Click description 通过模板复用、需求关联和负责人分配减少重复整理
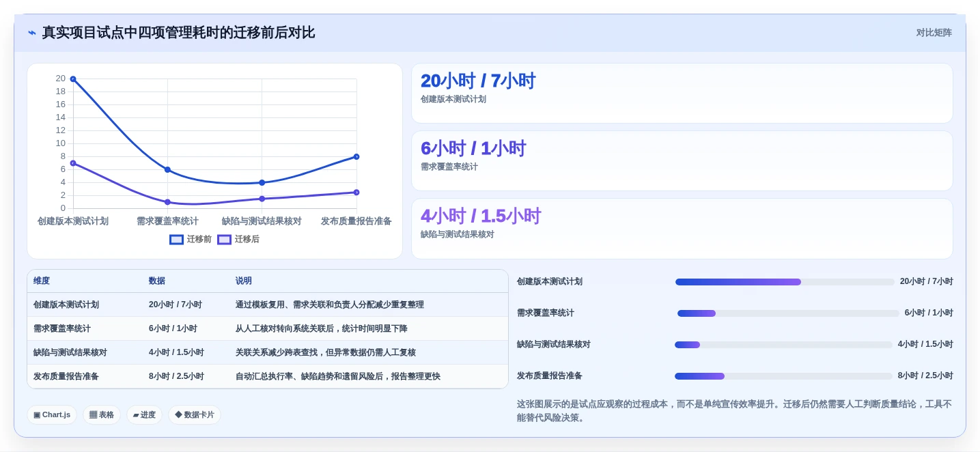The width and height of the screenshot is (980, 452). pyautogui.click(x=330, y=305)
